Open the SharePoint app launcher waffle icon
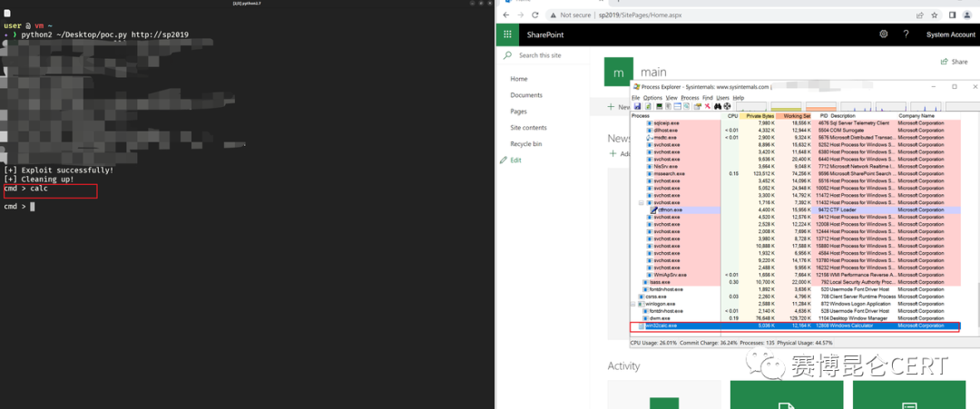This screenshot has height=409, width=980. 507,34
